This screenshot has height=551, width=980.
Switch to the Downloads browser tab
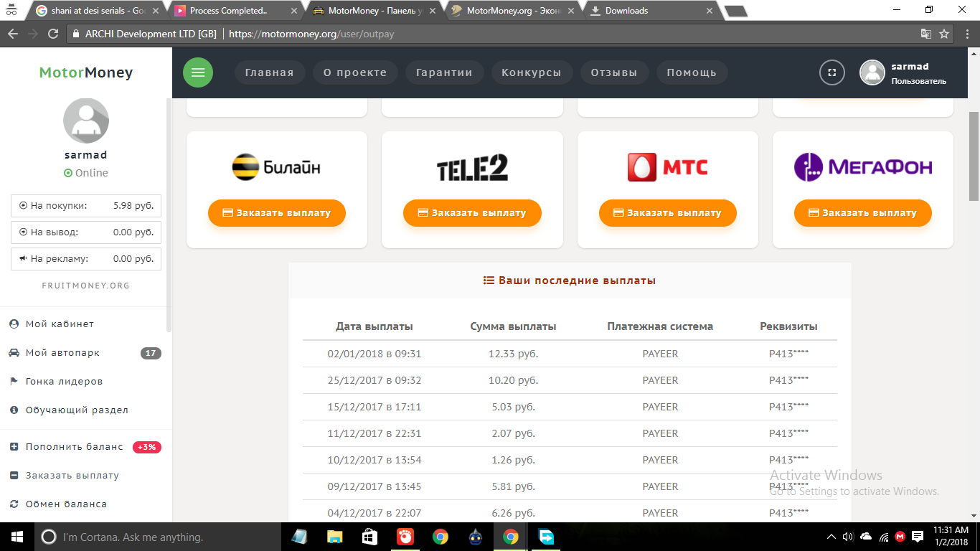649,11
